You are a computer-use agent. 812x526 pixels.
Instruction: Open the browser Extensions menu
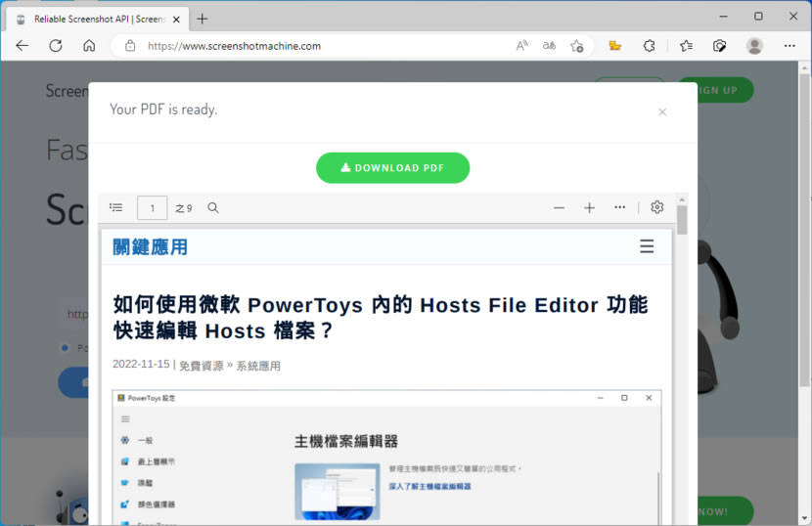pos(649,46)
